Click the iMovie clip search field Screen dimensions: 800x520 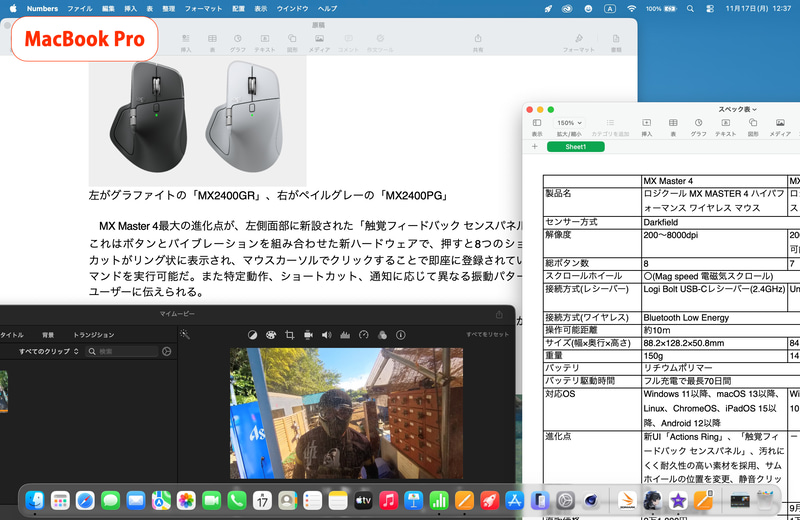click(122, 351)
